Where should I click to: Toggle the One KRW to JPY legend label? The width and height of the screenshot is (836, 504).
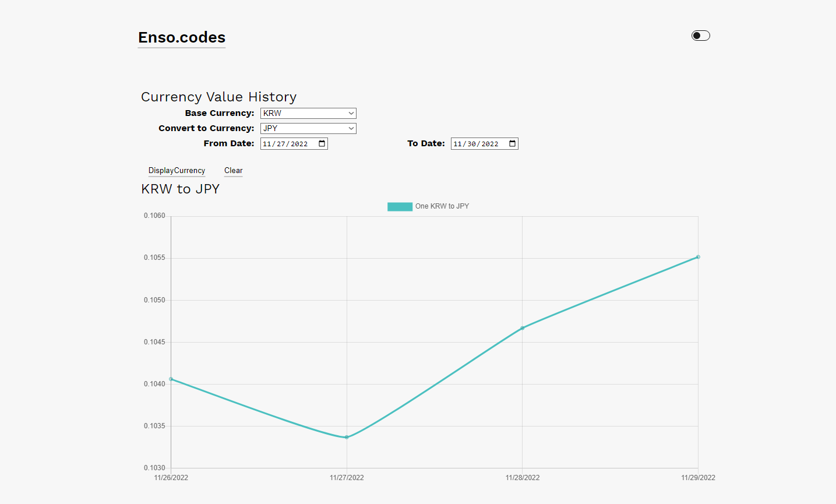click(x=442, y=206)
